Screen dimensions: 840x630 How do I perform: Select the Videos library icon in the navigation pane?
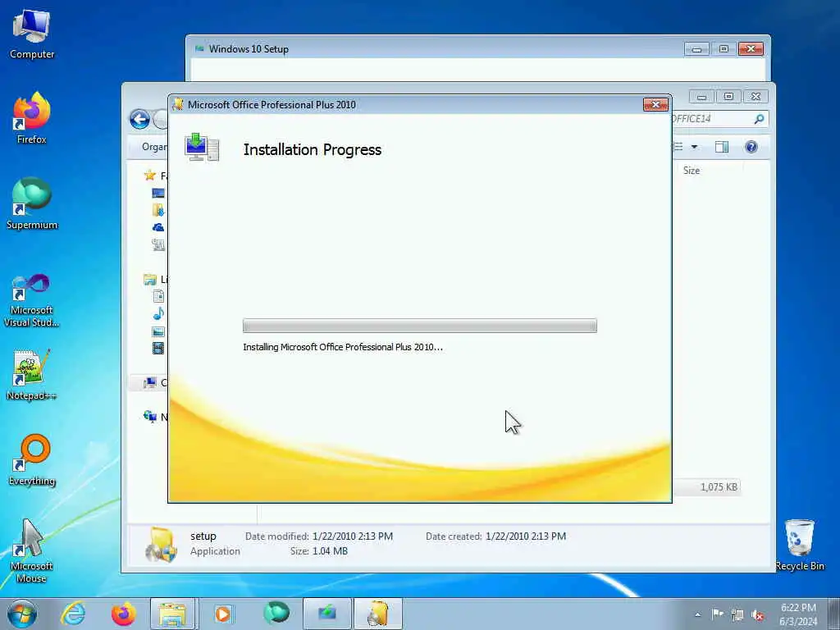coord(158,348)
